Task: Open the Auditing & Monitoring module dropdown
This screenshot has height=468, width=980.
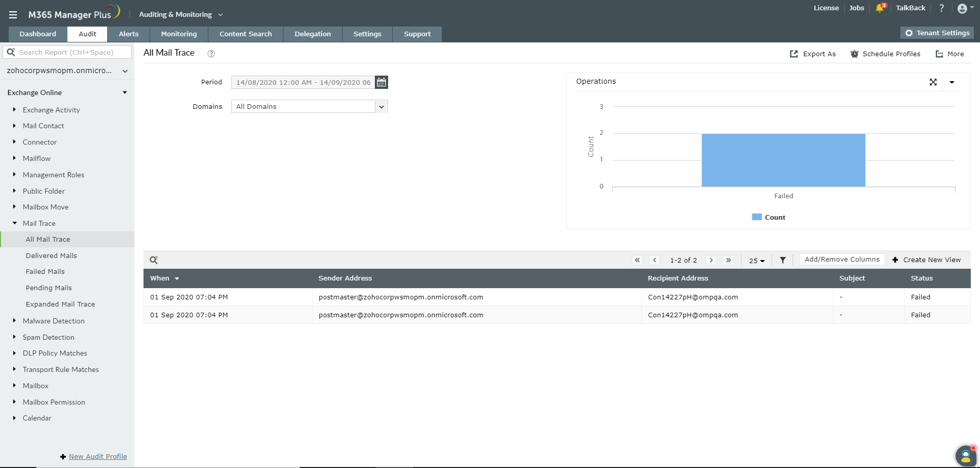Action: point(181,15)
